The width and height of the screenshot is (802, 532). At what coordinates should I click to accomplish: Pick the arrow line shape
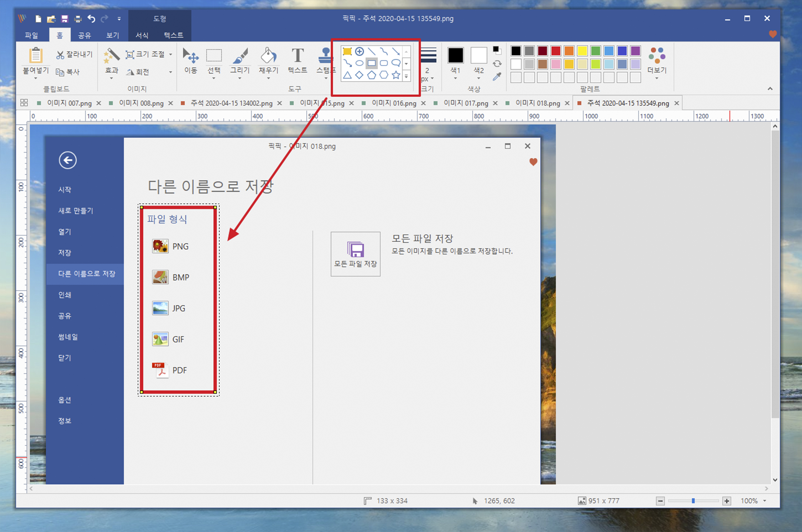(396, 52)
